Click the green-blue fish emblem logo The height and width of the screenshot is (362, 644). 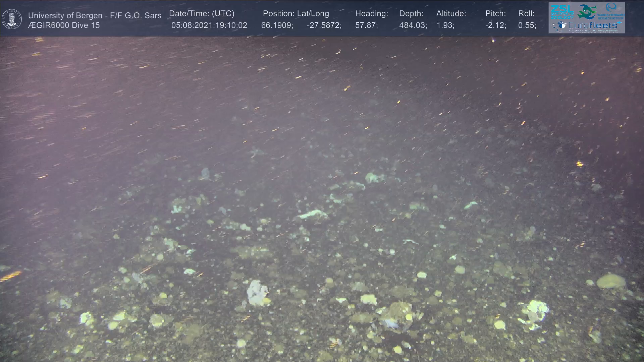pos(587,12)
